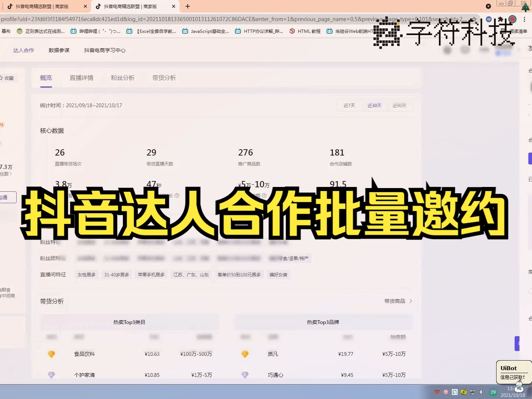Click the gold medal icon for 质凡
The image size is (532, 399).
(245, 354)
